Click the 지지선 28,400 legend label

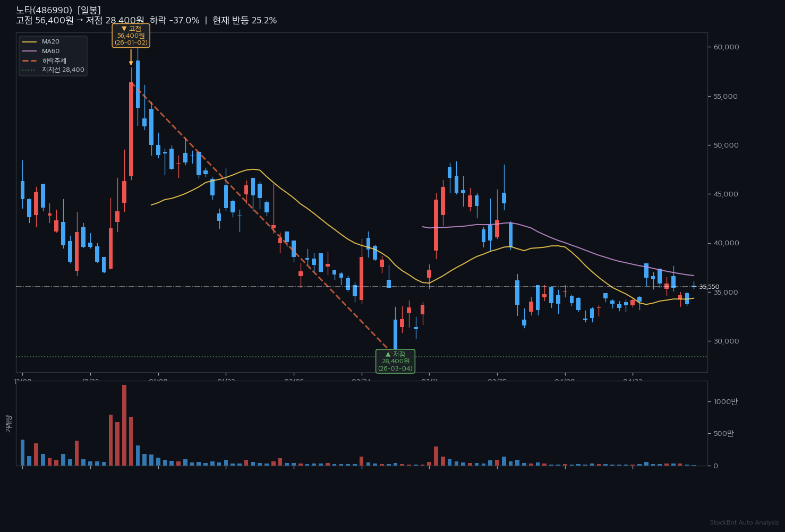click(63, 70)
